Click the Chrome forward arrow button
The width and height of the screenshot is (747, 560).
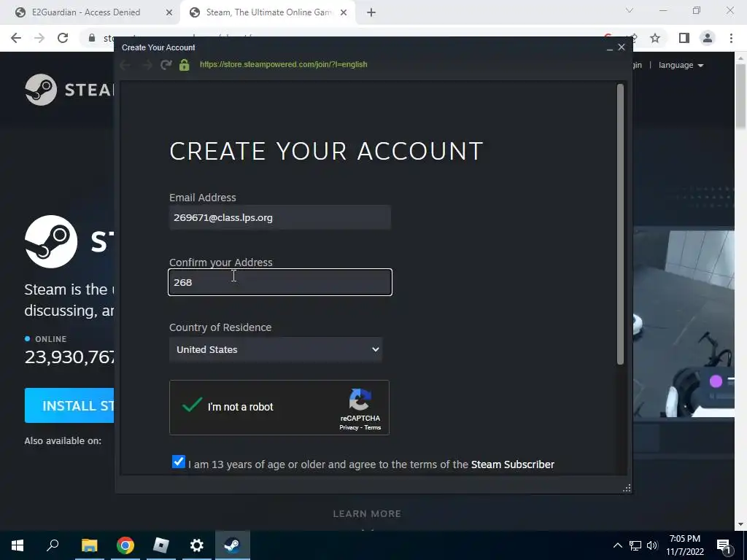[x=39, y=38]
